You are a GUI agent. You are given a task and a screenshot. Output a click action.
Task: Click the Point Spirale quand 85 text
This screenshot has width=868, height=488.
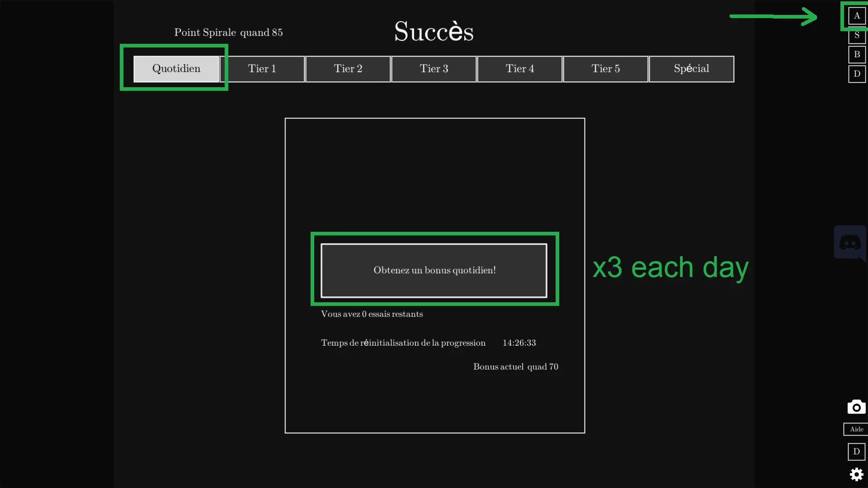click(228, 33)
